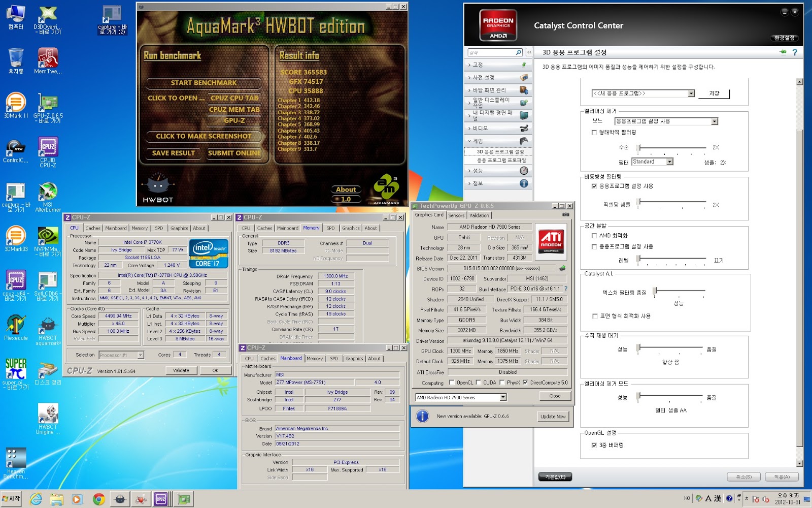Click the GPU-Z screenshot camera icon

click(x=565, y=215)
